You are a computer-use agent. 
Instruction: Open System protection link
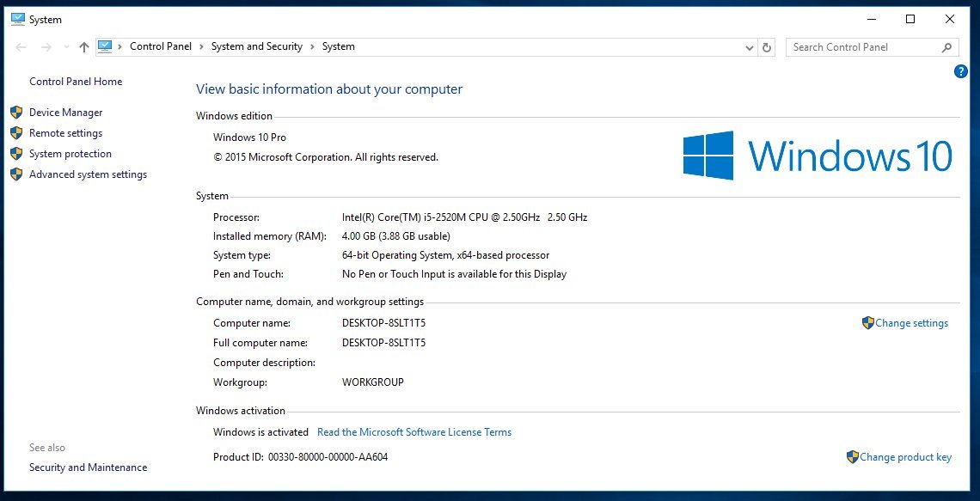point(70,154)
